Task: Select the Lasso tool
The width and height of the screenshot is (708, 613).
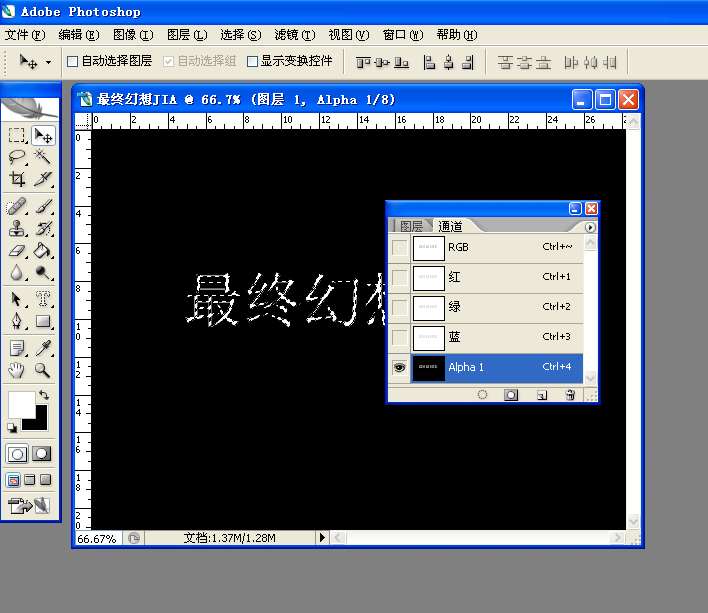Action: tap(17, 157)
